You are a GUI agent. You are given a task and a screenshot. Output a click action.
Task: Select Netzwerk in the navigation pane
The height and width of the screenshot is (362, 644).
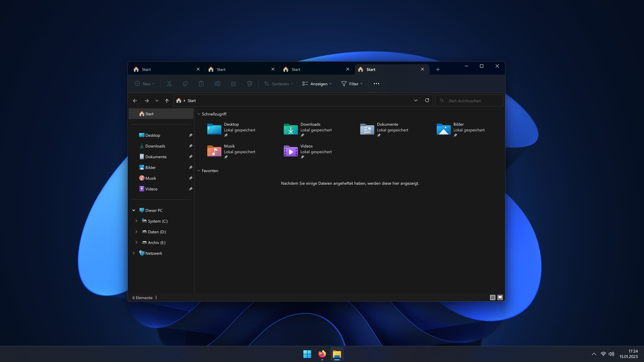click(x=153, y=253)
